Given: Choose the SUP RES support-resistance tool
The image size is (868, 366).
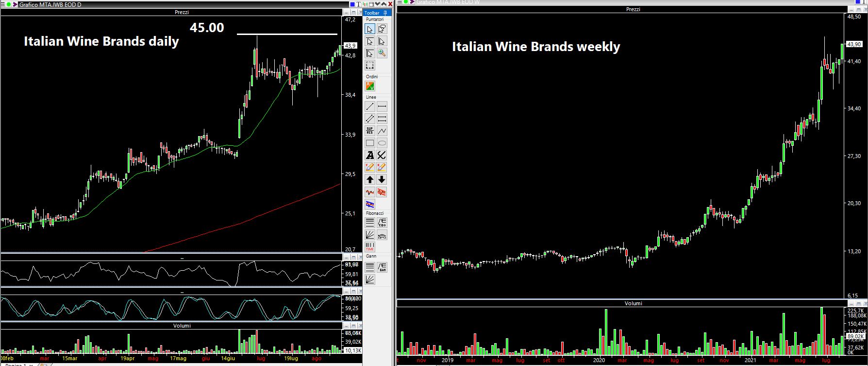Looking at the screenshot, I should [370, 131].
